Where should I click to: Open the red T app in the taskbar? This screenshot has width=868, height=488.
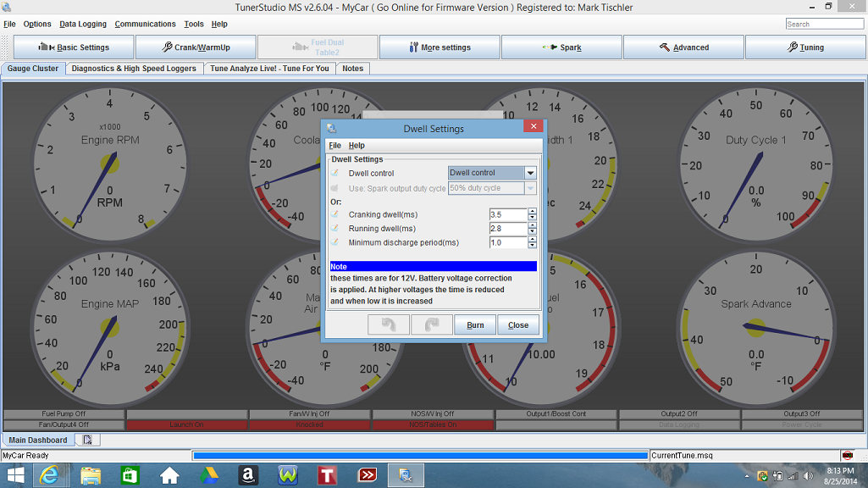click(x=327, y=475)
